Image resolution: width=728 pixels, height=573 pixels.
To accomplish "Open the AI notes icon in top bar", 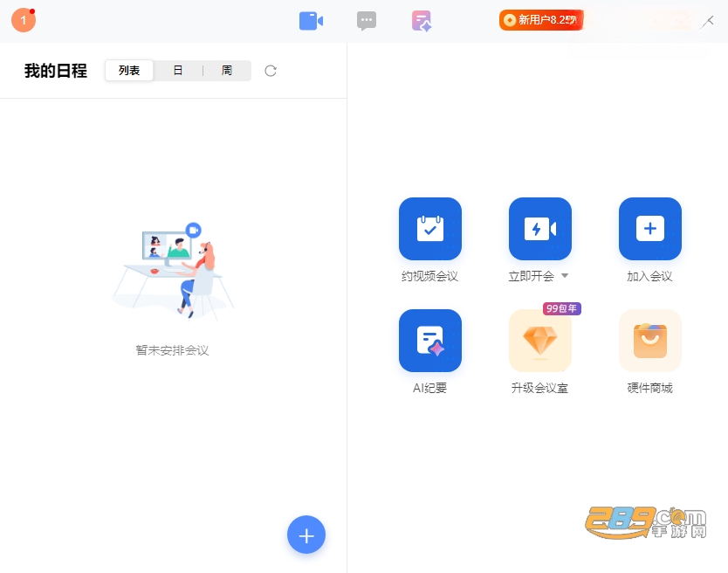I will pos(422,21).
